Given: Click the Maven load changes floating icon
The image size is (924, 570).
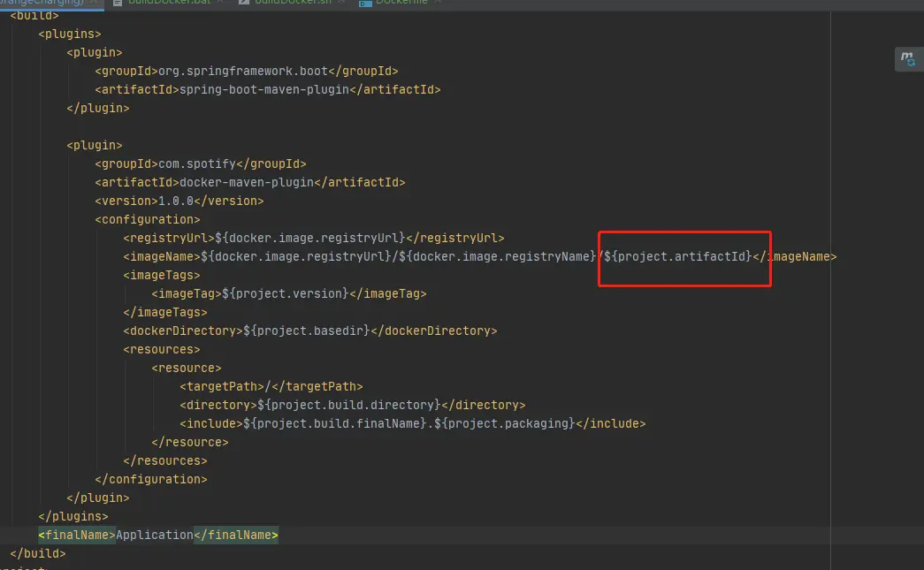Looking at the screenshot, I should click(908, 59).
